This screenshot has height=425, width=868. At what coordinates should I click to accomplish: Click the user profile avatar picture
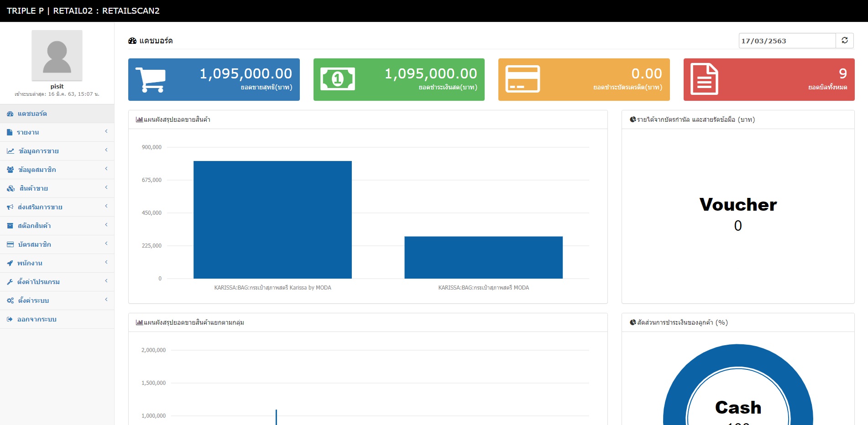[x=57, y=55]
